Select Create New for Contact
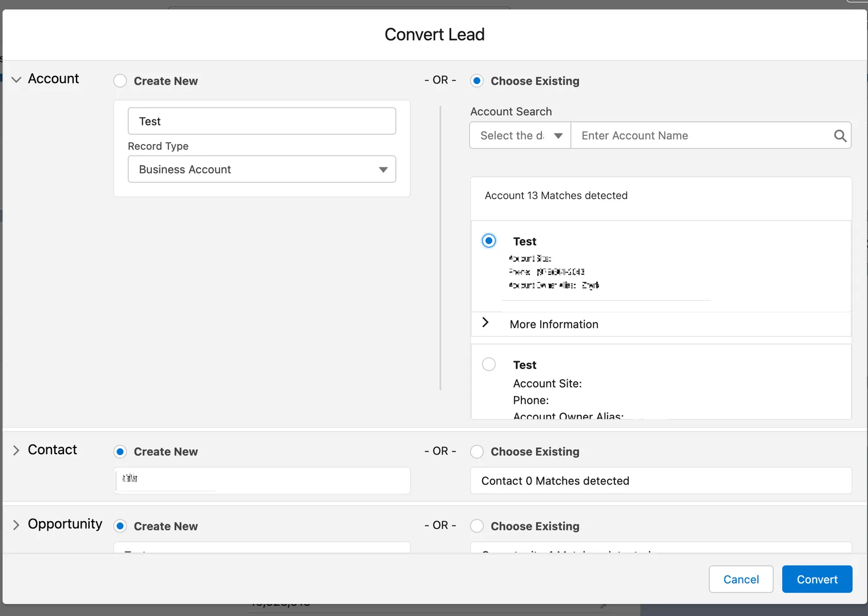Viewport: 868px width, 616px height. click(x=120, y=452)
